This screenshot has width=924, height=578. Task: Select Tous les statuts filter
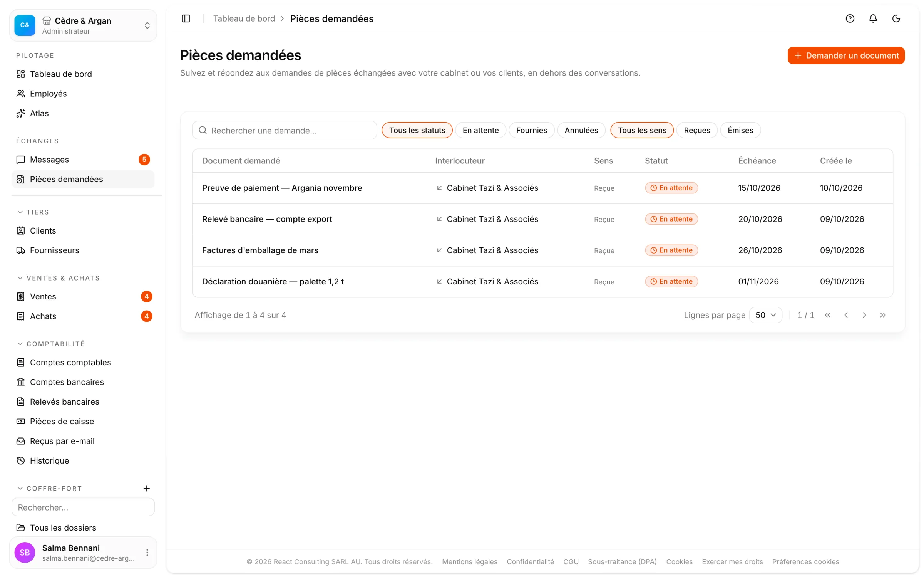pyautogui.click(x=417, y=130)
